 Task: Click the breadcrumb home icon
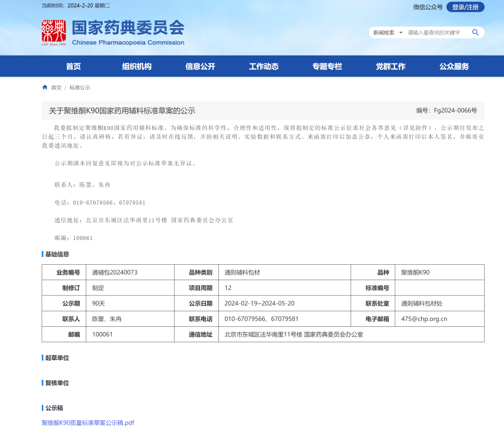[45, 87]
